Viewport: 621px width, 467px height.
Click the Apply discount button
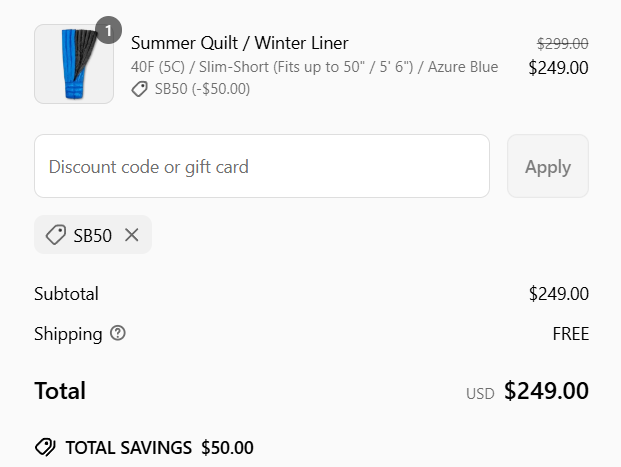click(x=548, y=166)
